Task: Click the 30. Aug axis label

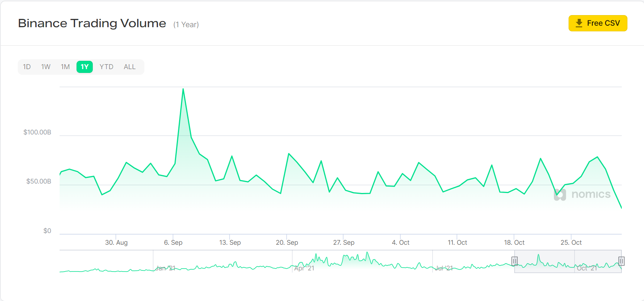Action: point(116,242)
